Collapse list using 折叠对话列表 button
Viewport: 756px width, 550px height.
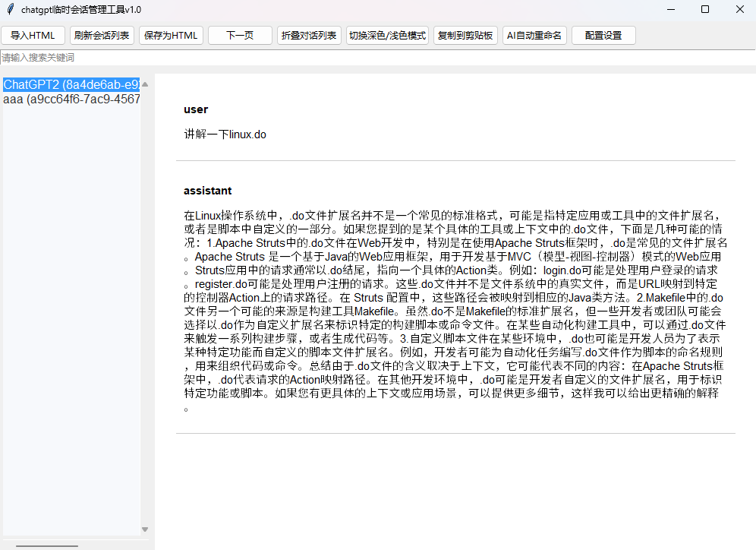tap(309, 35)
